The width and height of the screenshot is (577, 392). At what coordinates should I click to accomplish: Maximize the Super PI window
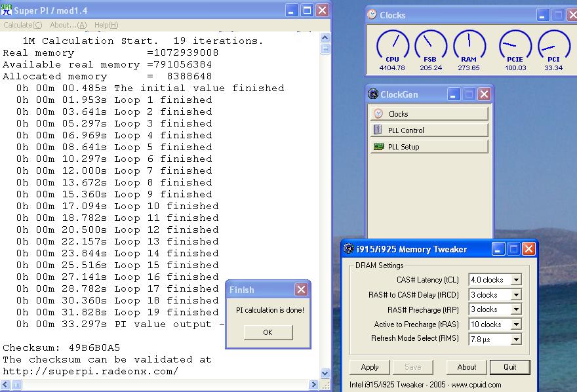(x=307, y=10)
